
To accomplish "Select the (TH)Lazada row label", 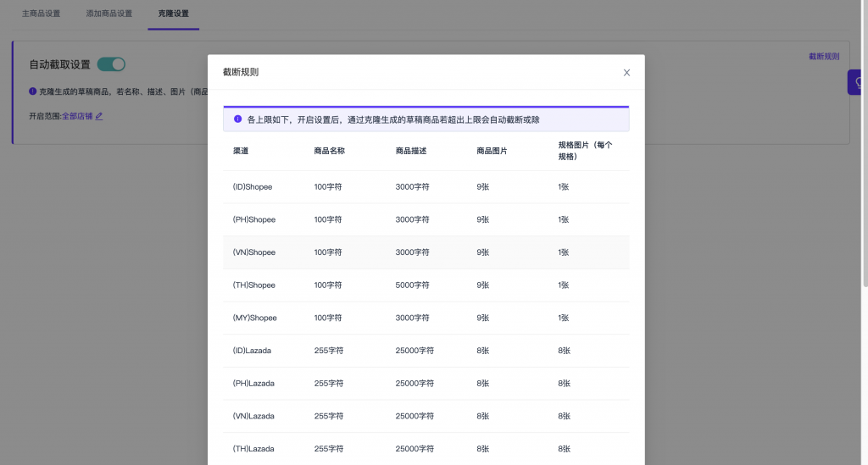I will point(253,449).
